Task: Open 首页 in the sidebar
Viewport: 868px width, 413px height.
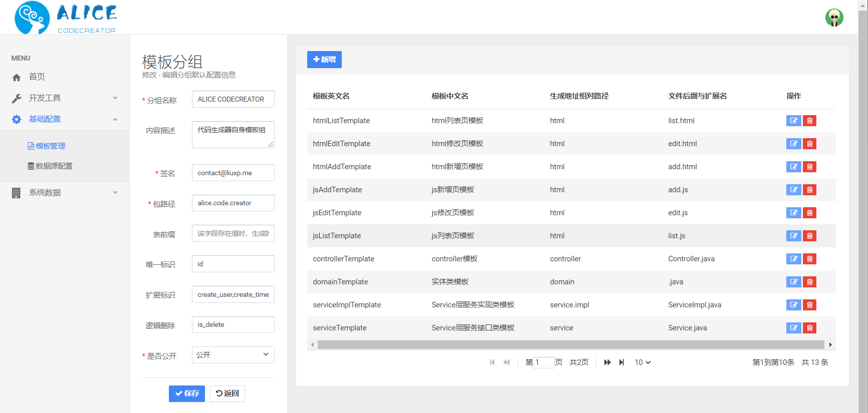Action: click(x=65, y=77)
